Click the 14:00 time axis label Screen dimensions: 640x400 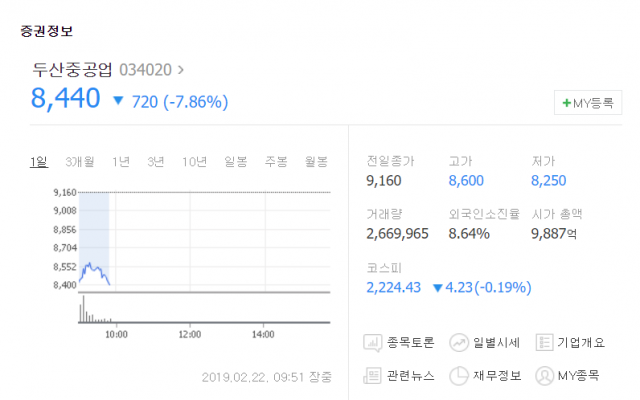coord(263,335)
